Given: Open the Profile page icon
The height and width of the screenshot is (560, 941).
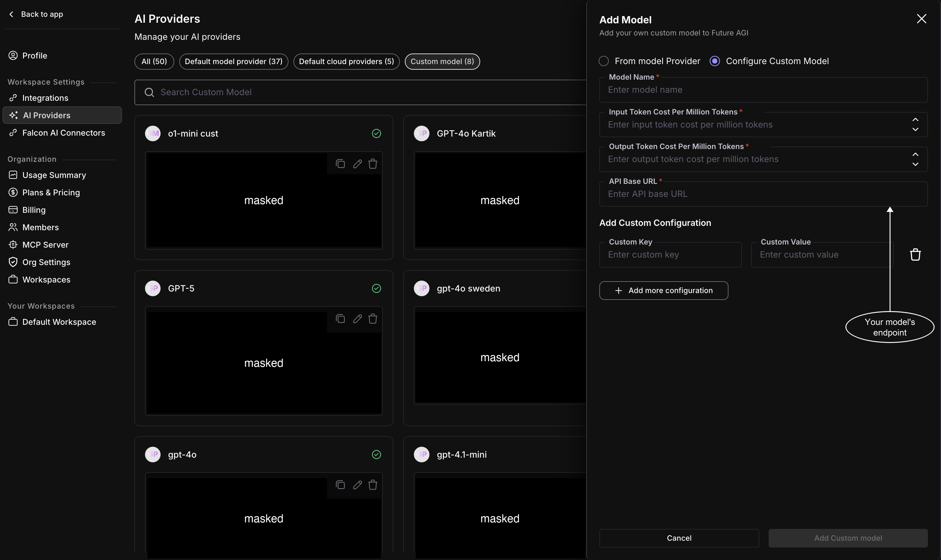Looking at the screenshot, I should pyautogui.click(x=13, y=55).
